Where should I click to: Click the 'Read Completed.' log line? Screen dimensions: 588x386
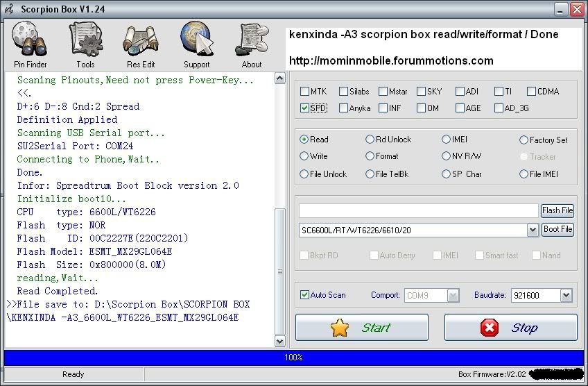[58, 291]
